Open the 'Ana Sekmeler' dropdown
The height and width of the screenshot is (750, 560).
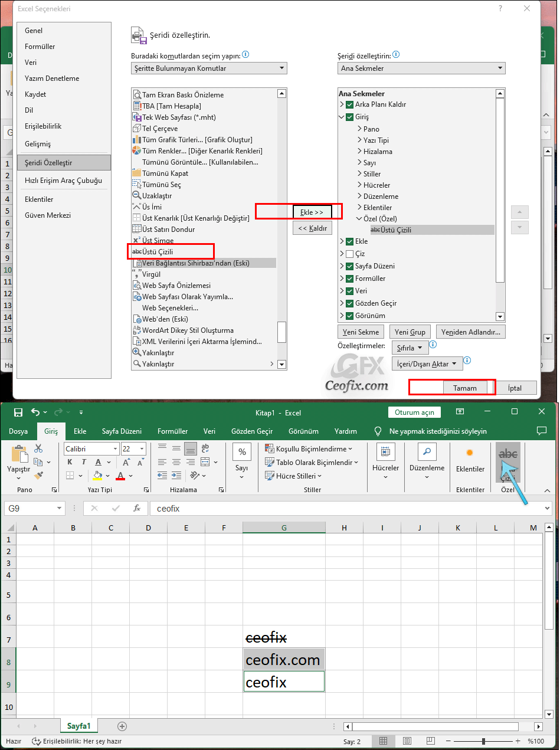click(421, 68)
